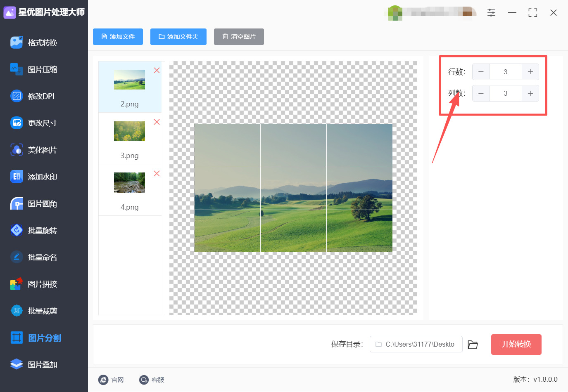Viewport: 568px width, 392px height.
Task: Click the 开始转换 start conversion button
Action: click(516, 345)
